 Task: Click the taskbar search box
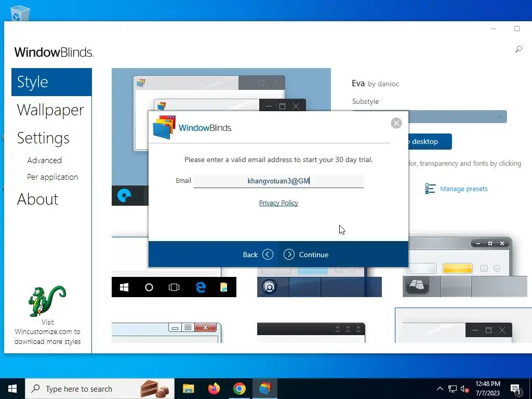click(100, 389)
